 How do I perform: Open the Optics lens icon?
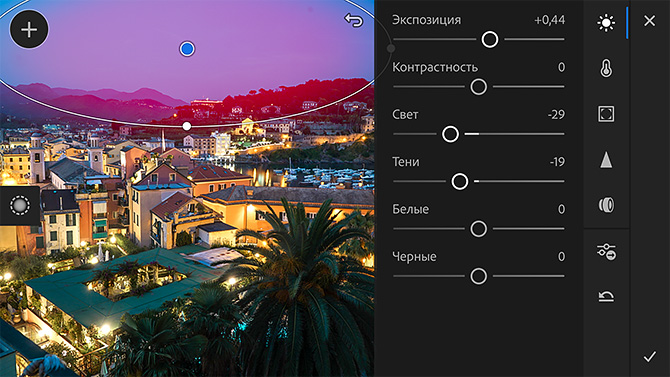tap(606, 205)
